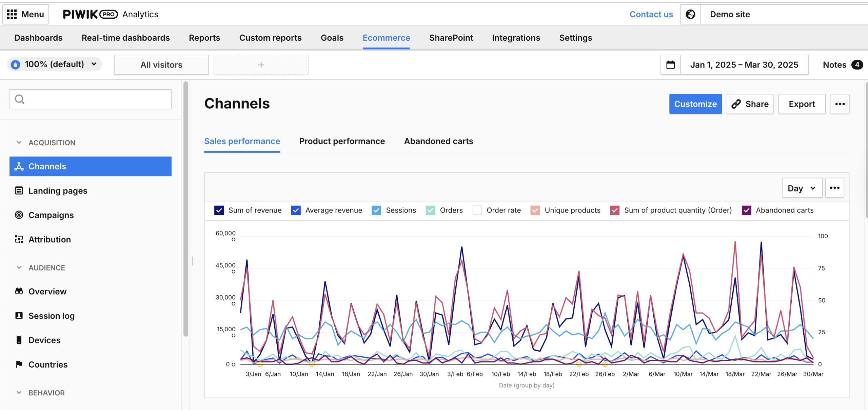
Task: Switch to the Product performance tab
Action: 342,141
